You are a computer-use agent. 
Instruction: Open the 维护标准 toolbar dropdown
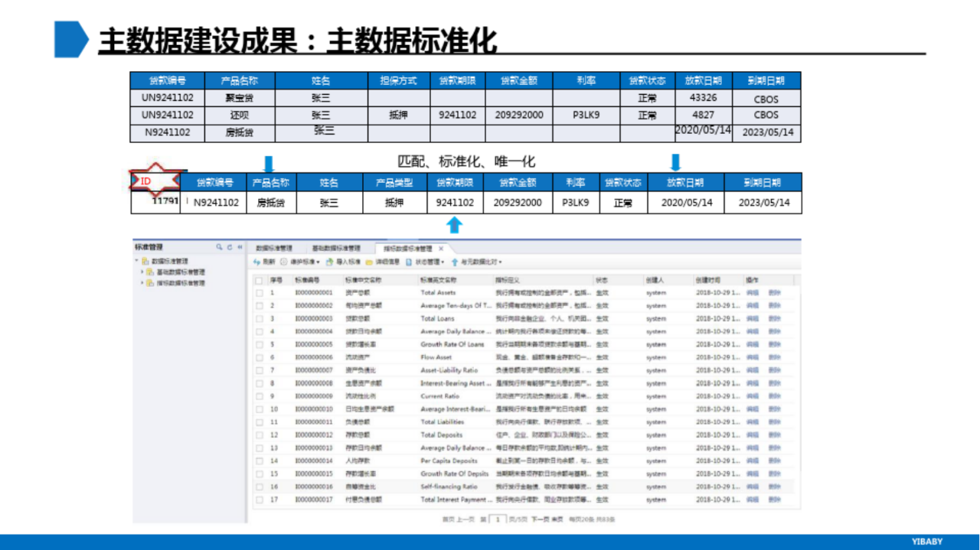click(300, 262)
